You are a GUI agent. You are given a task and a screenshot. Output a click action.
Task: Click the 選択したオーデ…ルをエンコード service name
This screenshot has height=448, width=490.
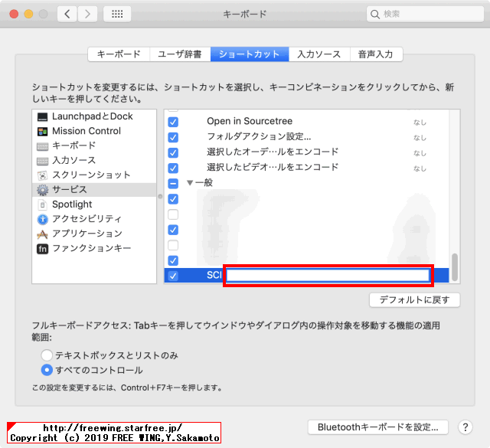[273, 152]
